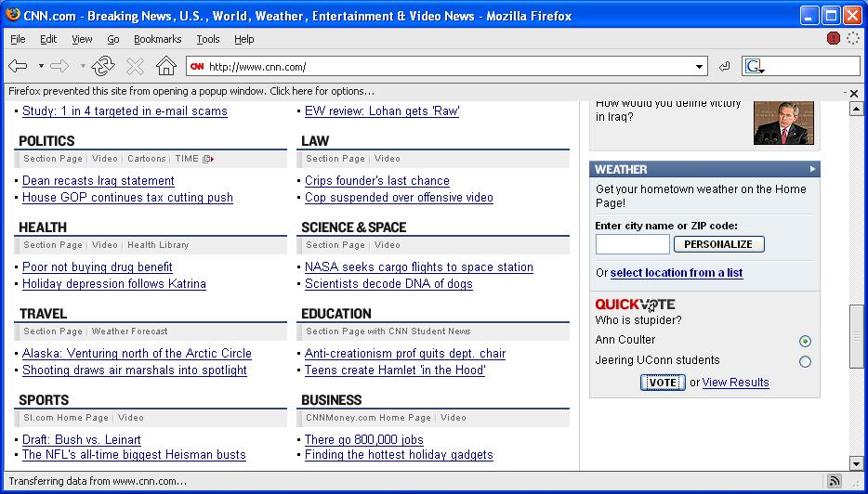Open the Back button history dropdown

(41, 67)
